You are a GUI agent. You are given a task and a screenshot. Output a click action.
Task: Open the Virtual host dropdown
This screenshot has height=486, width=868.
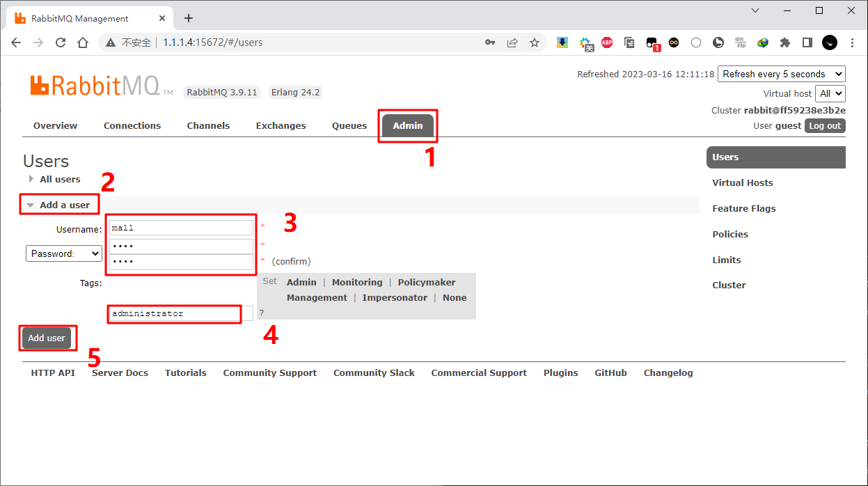click(831, 93)
